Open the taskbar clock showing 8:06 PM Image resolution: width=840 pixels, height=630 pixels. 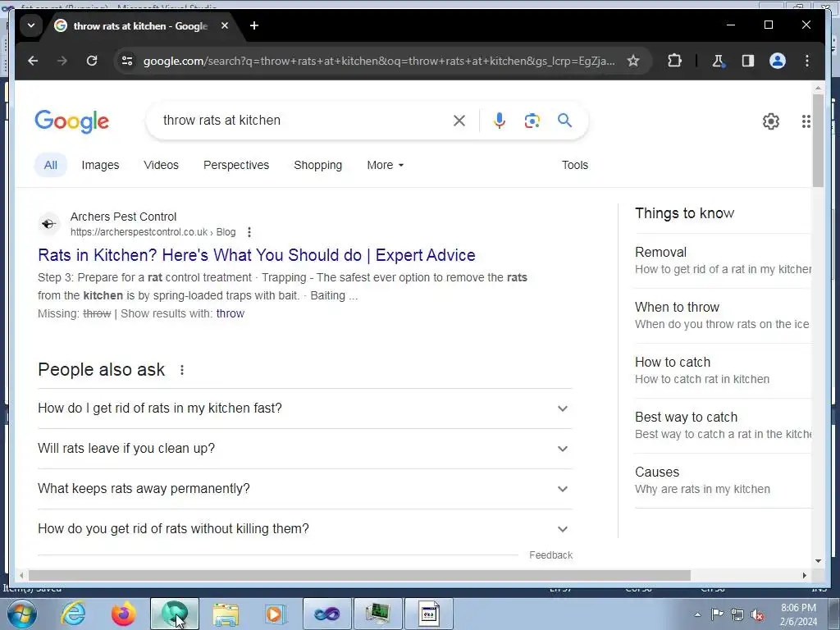(x=798, y=614)
